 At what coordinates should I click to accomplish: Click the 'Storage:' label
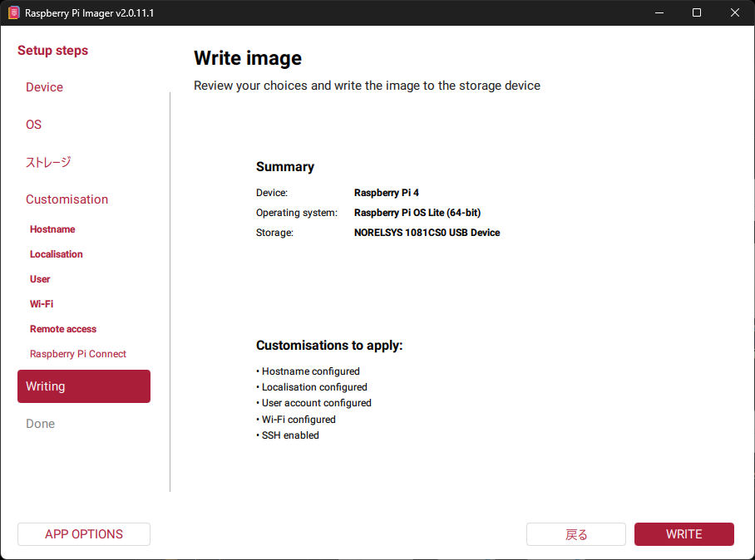[274, 233]
